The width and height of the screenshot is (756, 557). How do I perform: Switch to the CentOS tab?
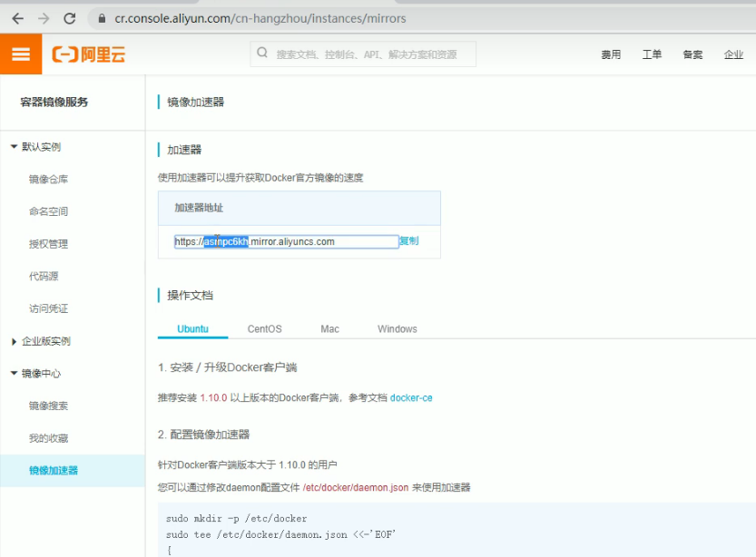click(x=265, y=329)
